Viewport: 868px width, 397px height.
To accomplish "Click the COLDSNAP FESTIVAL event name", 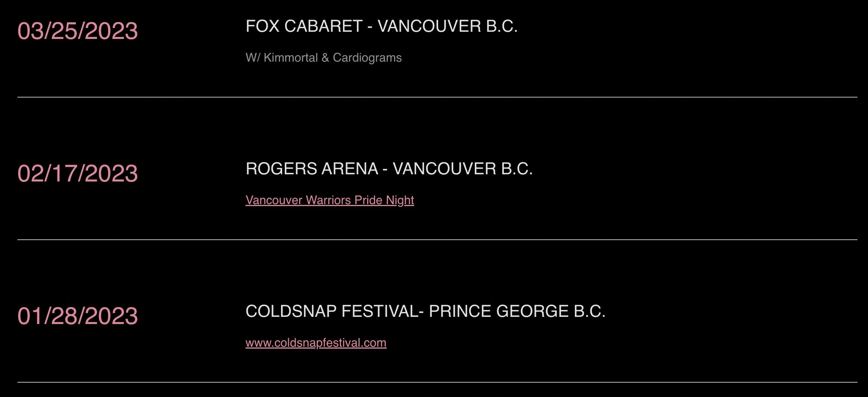I will 331,311.
